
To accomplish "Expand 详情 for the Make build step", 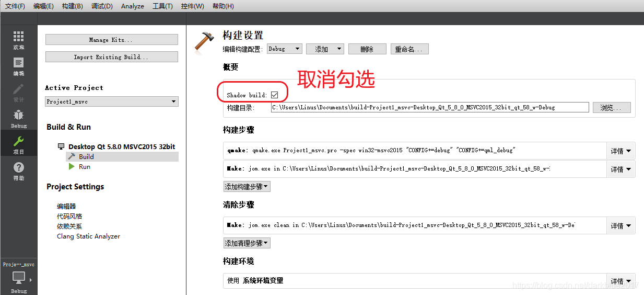I will pyautogui.click(x=621, y=169).
